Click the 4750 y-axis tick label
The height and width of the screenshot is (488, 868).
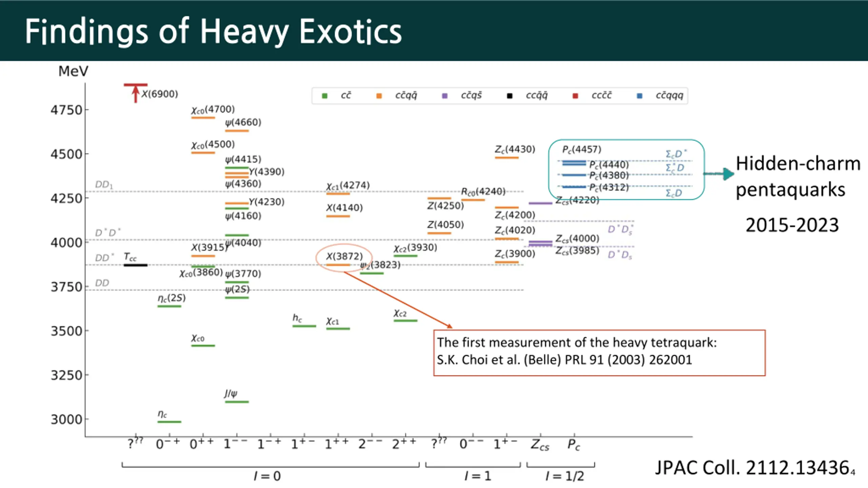click(66, 110)
